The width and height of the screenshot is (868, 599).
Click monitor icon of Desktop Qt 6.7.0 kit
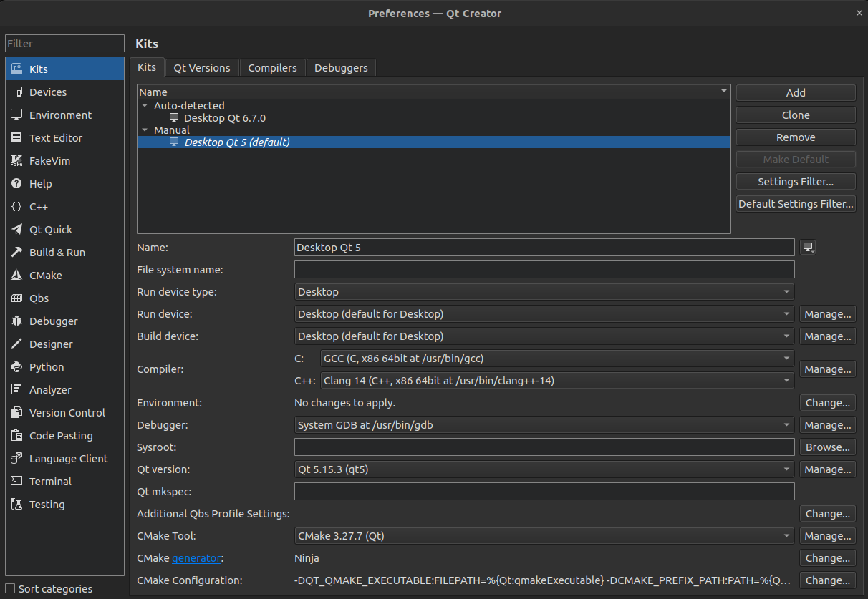pos(174,117)
